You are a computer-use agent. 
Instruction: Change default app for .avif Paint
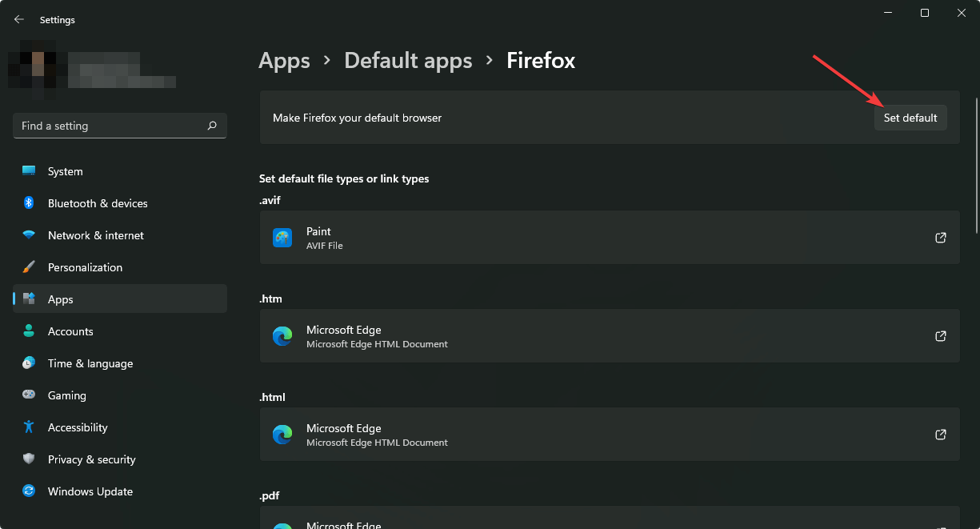[610, 238]
